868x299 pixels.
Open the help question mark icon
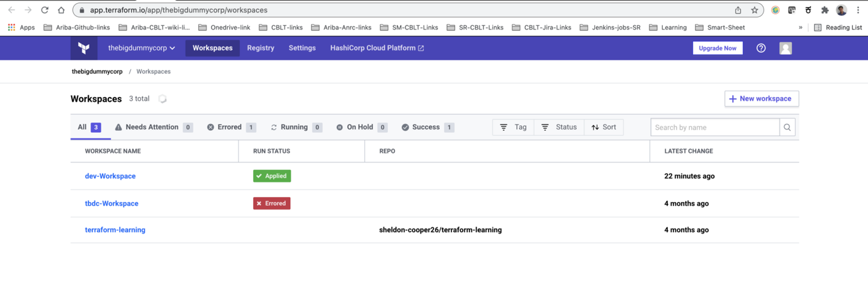761,48
